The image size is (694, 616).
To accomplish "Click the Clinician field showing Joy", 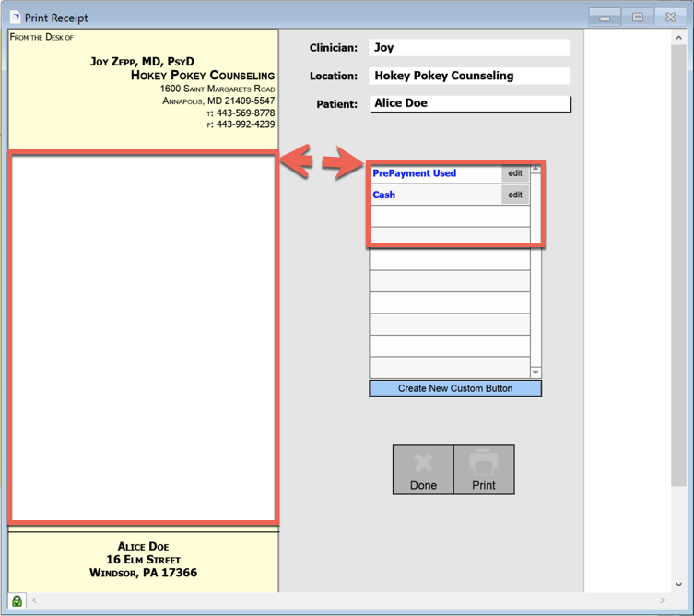I will point(469,48).
